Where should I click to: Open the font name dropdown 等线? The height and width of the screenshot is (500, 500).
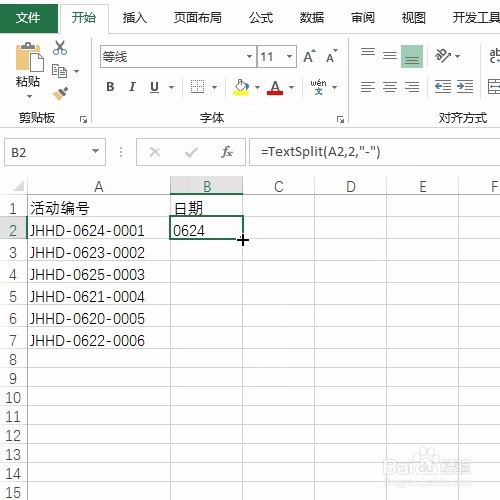pos(250,56)
